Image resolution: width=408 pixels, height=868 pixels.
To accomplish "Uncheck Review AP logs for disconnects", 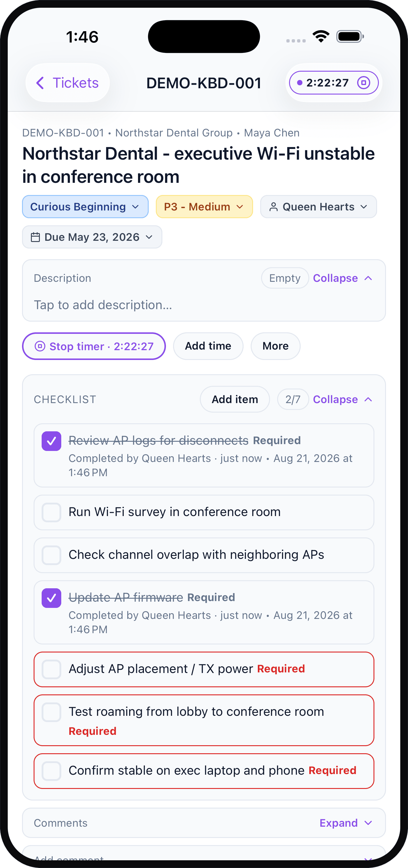I will (51, 441).
